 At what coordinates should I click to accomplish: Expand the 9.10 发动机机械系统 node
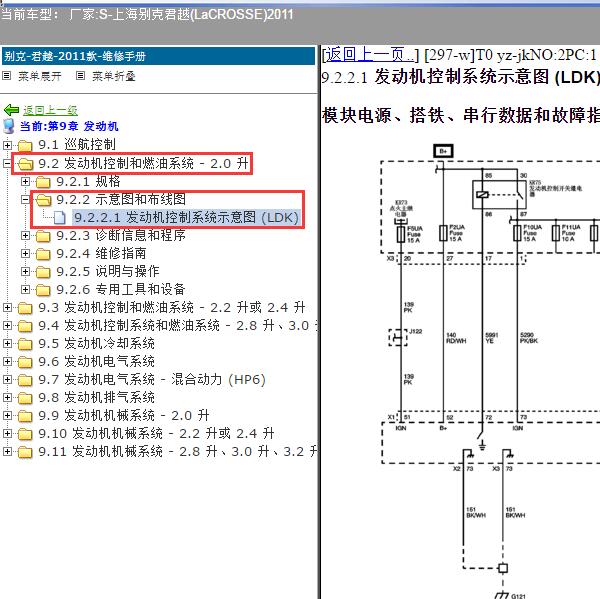(x=7, y=433)
